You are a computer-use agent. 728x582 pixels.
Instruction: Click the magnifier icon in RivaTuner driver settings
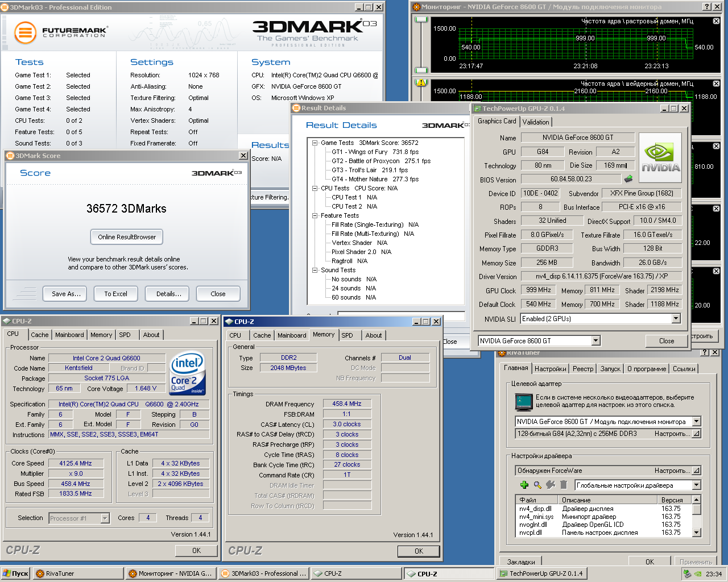537,485
